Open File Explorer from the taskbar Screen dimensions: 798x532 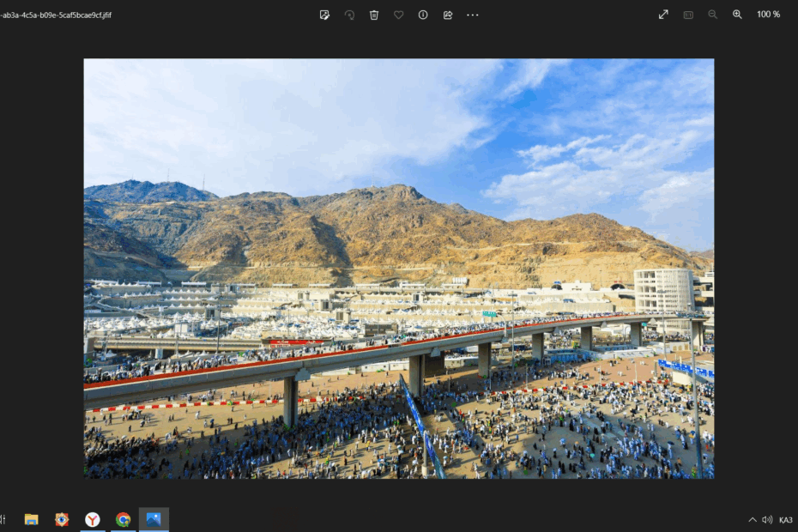(x=32, y=519)
